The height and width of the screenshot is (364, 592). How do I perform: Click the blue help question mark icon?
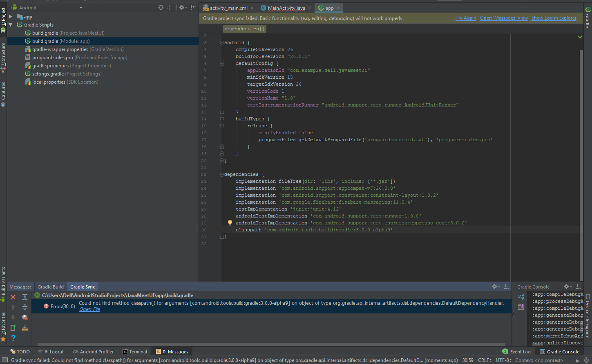point(13,338)
